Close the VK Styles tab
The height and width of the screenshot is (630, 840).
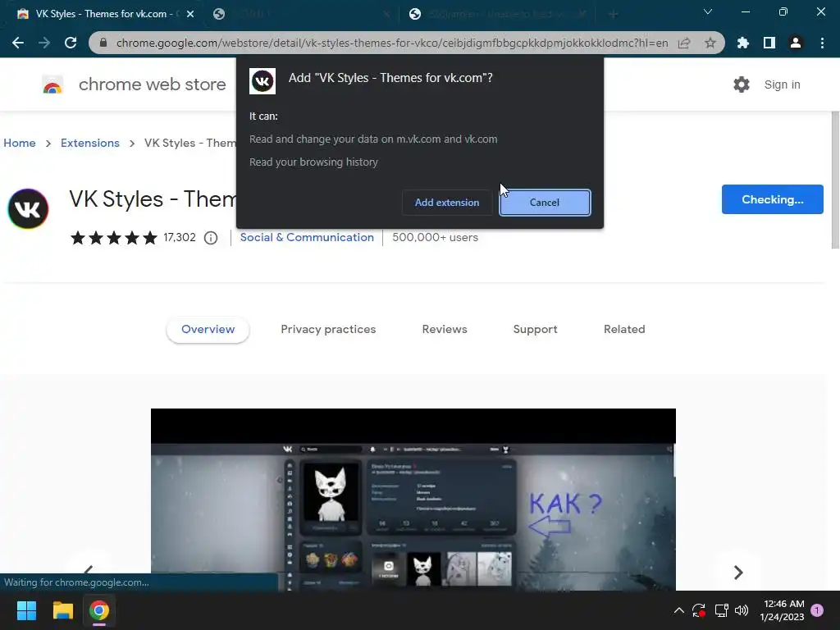click(x=190, y=15)
